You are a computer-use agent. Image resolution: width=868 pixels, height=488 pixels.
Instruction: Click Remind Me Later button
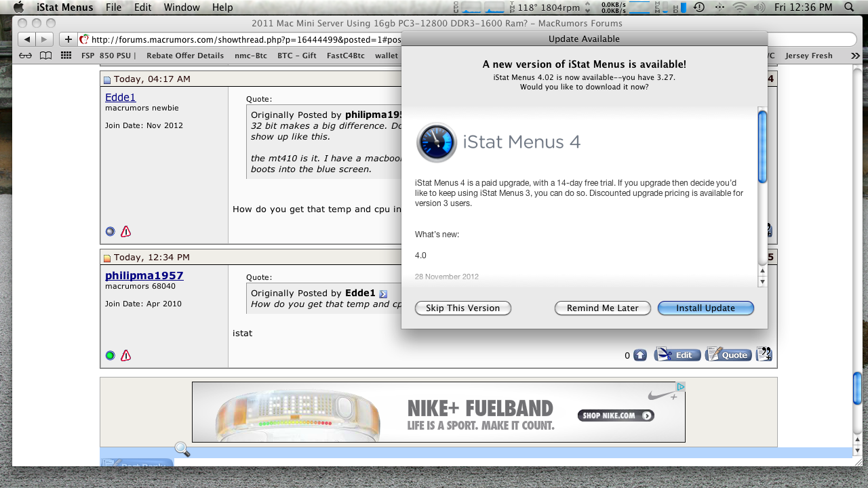[x=603, y=308]
